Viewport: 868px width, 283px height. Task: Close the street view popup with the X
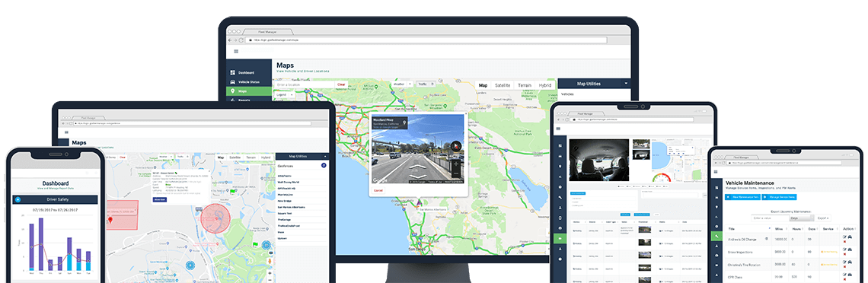click(x=465, y=113)
